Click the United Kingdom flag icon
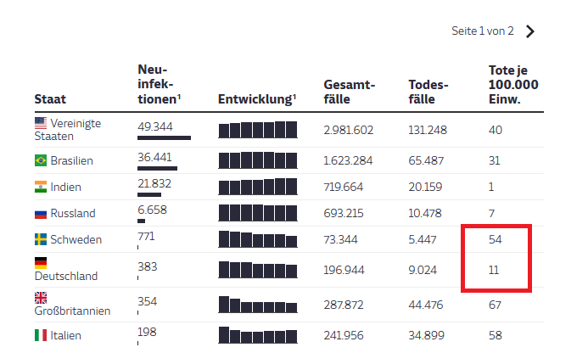The width and height of the screenshot is (588, 364). point(41,298)
